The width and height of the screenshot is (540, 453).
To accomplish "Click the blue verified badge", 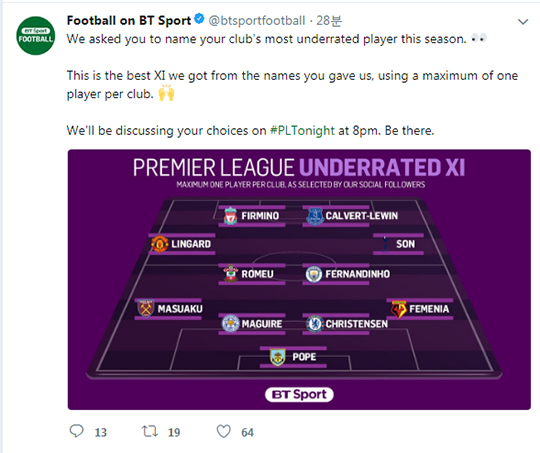I will (x=199, y=19).
